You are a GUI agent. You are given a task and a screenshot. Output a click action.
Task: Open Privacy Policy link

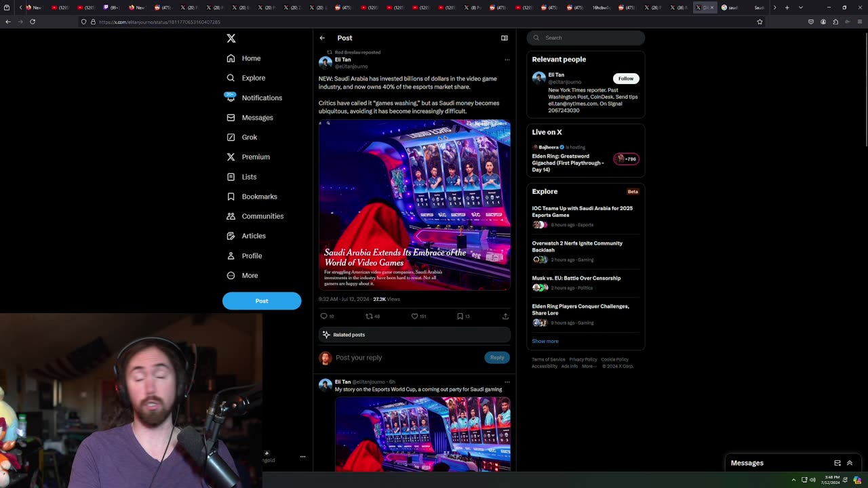click(x=583, y=360)
